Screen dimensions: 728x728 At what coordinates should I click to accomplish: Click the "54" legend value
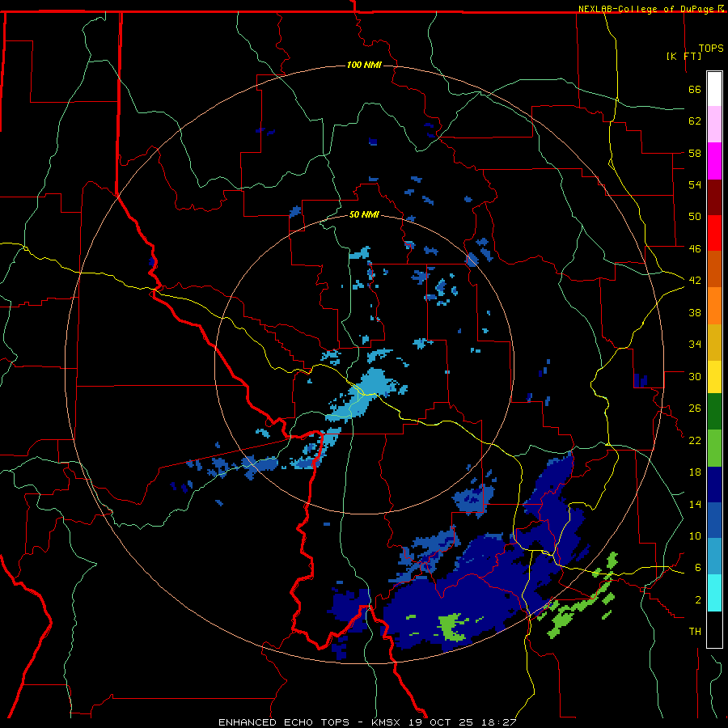[695, 184]
